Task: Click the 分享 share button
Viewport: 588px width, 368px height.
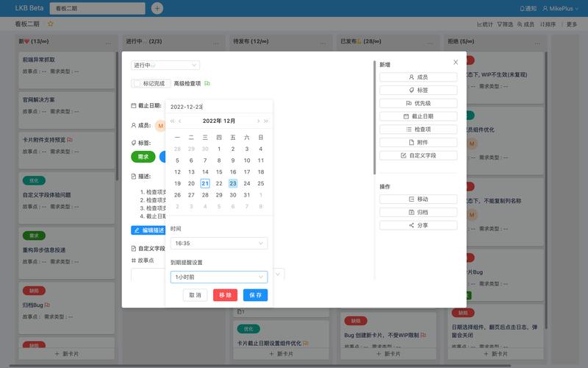Action: [x=418, y=225]
